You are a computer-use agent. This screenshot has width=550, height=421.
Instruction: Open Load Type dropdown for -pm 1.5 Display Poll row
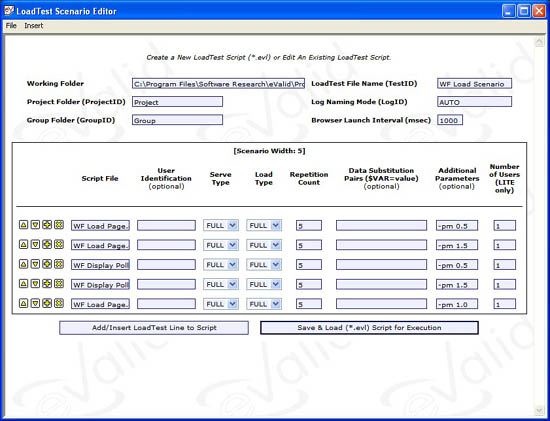[264, 285]
